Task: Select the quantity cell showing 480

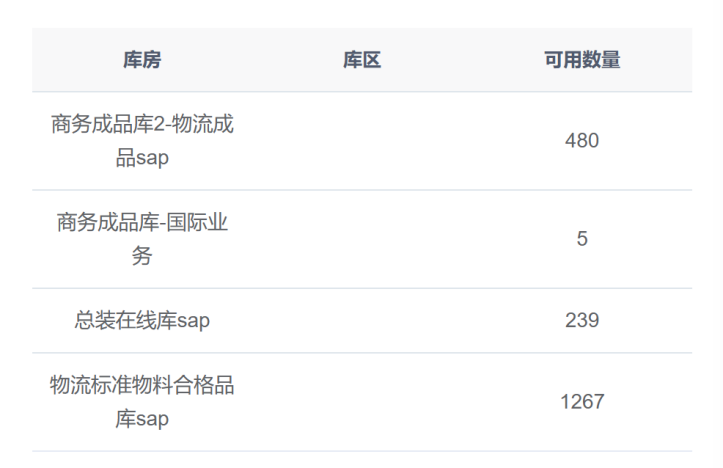Action: pos(582,141)
